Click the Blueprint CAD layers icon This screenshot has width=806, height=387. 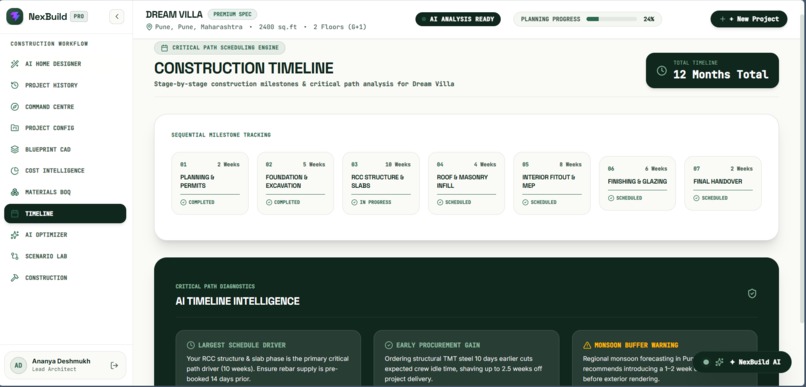pyautogui.click(x=15, y=150)
